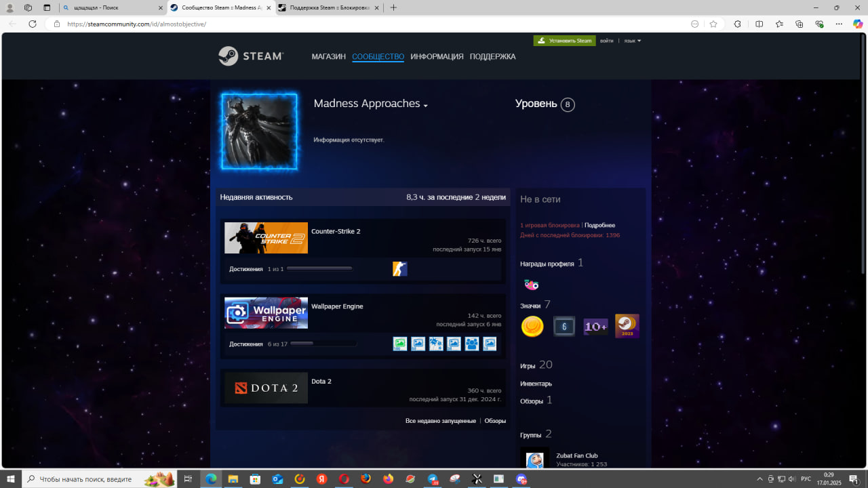The height and width of the screenshot is (488, 868).
Task: Click the Wallpaper Engine game banner
Action: click(x=266, y=313)
